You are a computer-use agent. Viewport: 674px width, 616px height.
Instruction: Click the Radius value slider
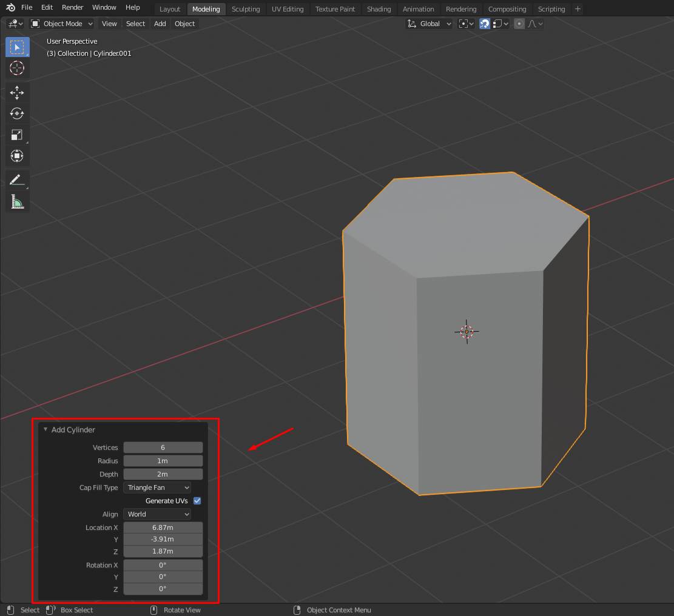[x=163, y=461]
